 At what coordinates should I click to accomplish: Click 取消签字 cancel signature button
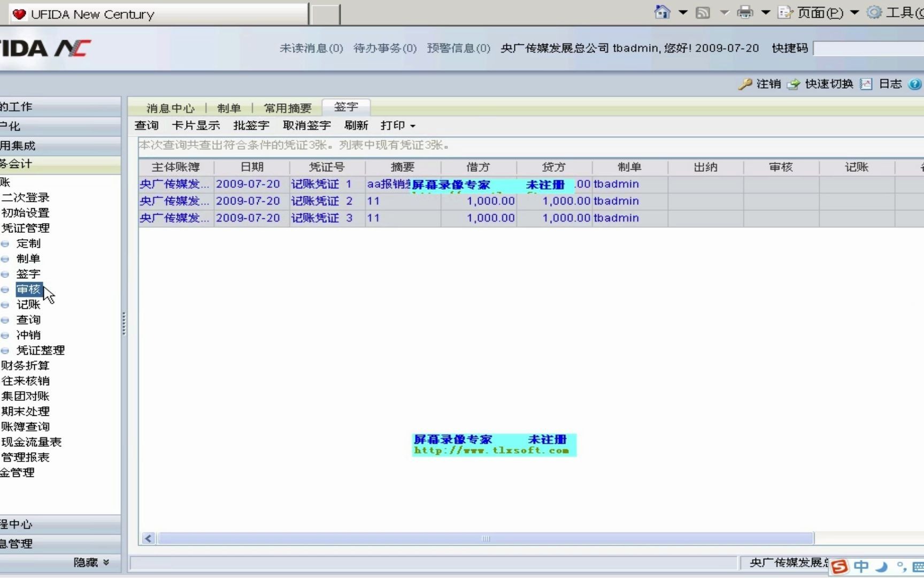tap(307, 125)
